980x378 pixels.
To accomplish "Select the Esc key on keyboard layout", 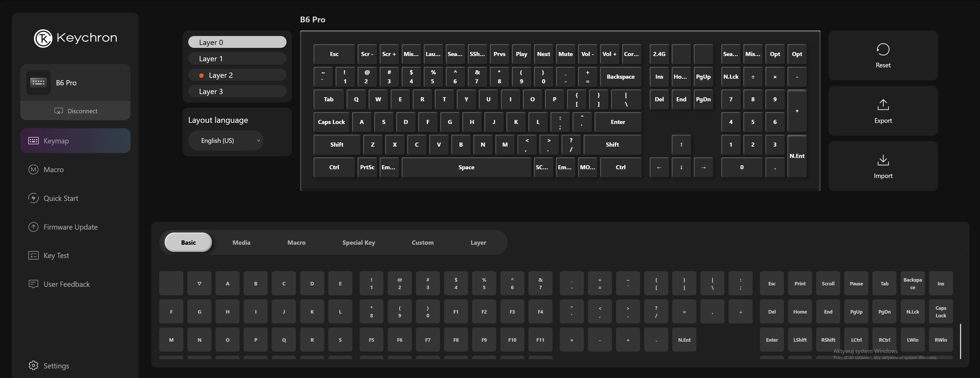I will pos(334,54).
